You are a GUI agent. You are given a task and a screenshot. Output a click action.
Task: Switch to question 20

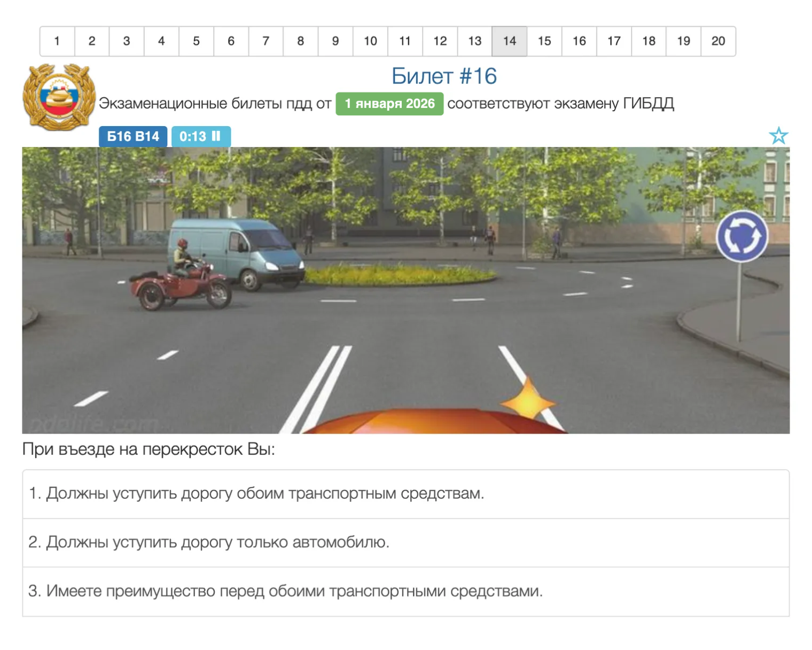coord(719,41)
